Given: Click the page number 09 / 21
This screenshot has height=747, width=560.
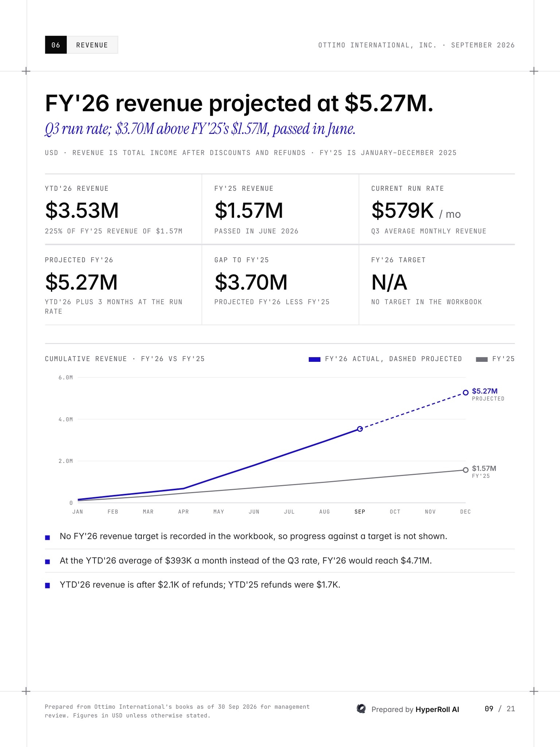Looking at the screenshot, I should [x=500, y=709].
